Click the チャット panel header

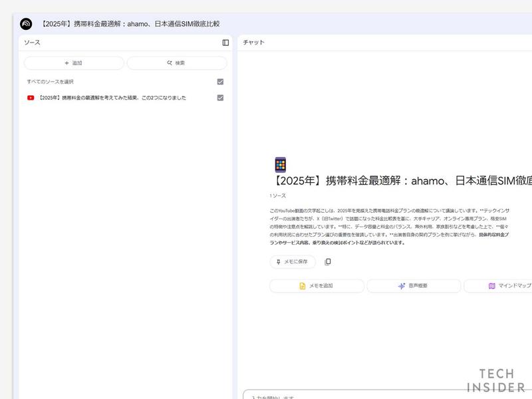pos(253,42)
